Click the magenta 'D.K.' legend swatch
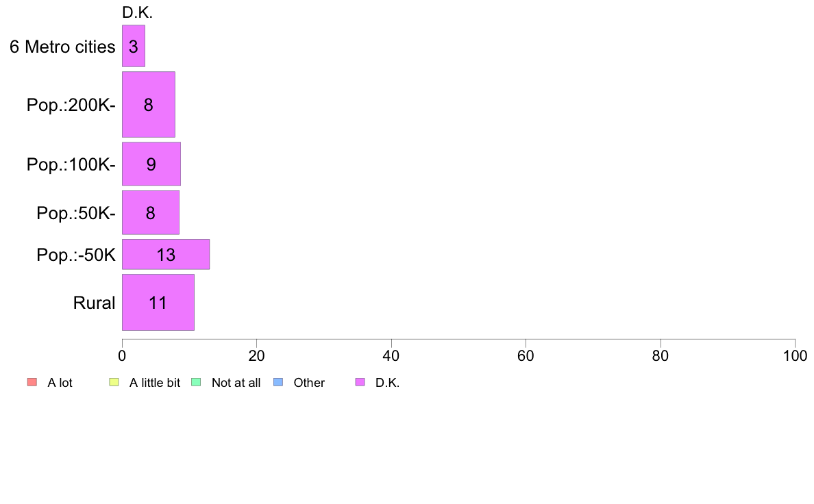This screenshot has width=814, height=504. pos(360,383)
